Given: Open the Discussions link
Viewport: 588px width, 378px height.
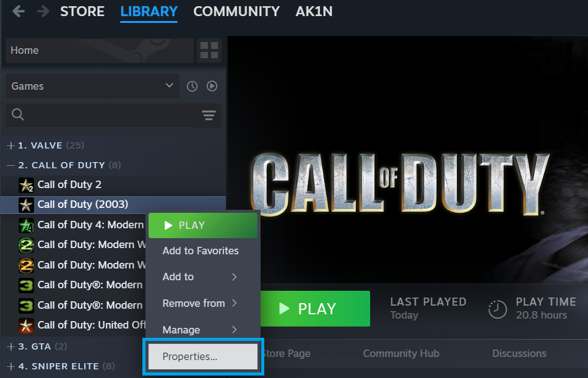Looking at the screenshot, I should (519, 353).
